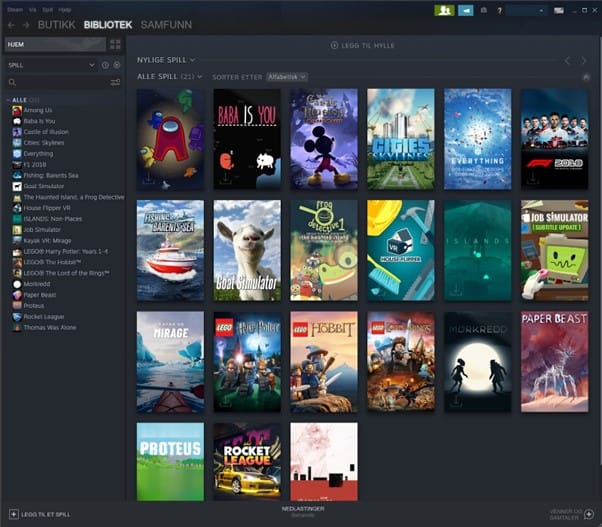Select Kayak VR: Mirage in sidebar

click(47, 241)
